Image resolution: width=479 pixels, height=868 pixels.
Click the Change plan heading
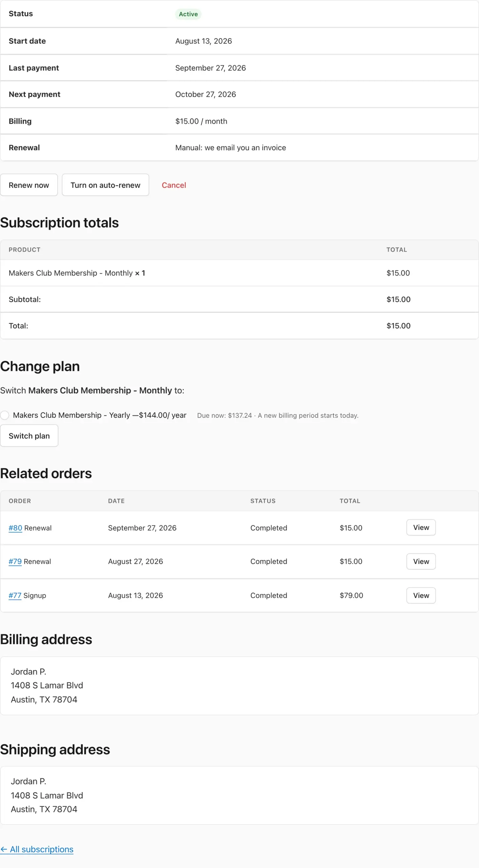click(x=40, y=367)
